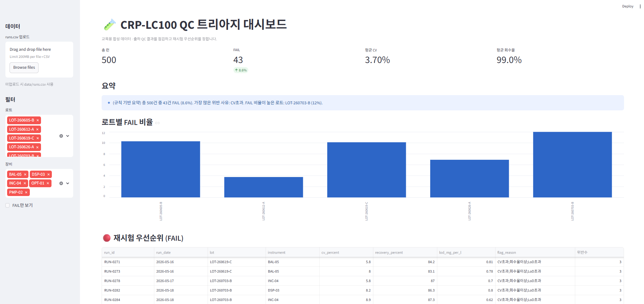This screenshot has height=304, width=644.
Task: Sort by the 위반수 column header
Action: tap(599, 253)
